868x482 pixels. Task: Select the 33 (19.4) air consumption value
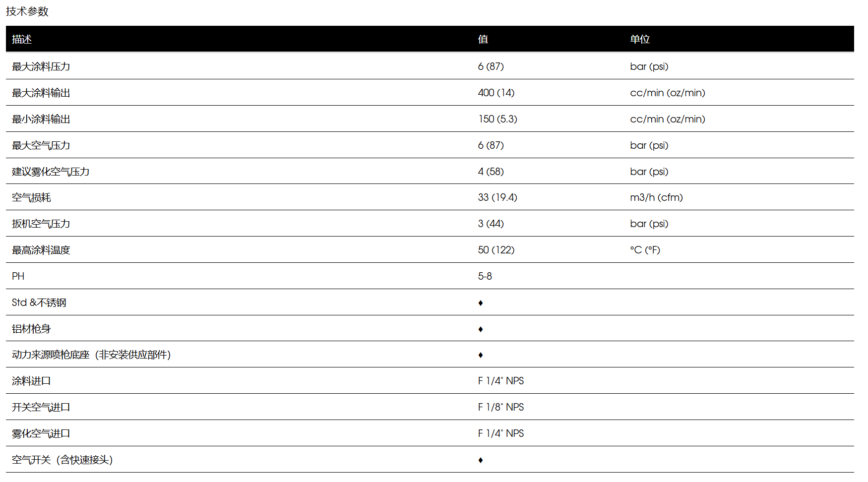coord(497,197)
